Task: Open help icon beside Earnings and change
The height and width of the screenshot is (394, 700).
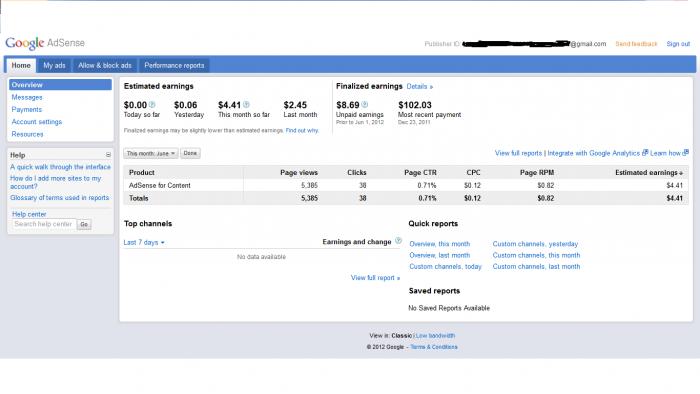Action: (398, 241)
